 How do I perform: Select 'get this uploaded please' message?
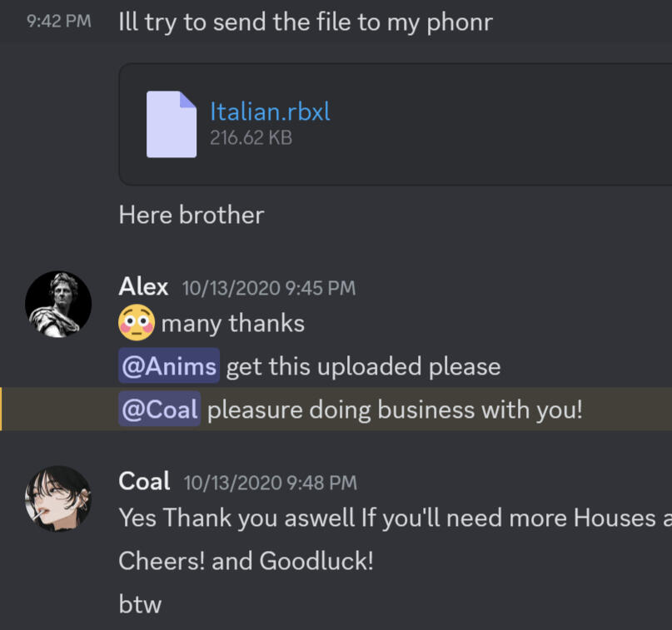pyautogui.click(x=363, y=367)
